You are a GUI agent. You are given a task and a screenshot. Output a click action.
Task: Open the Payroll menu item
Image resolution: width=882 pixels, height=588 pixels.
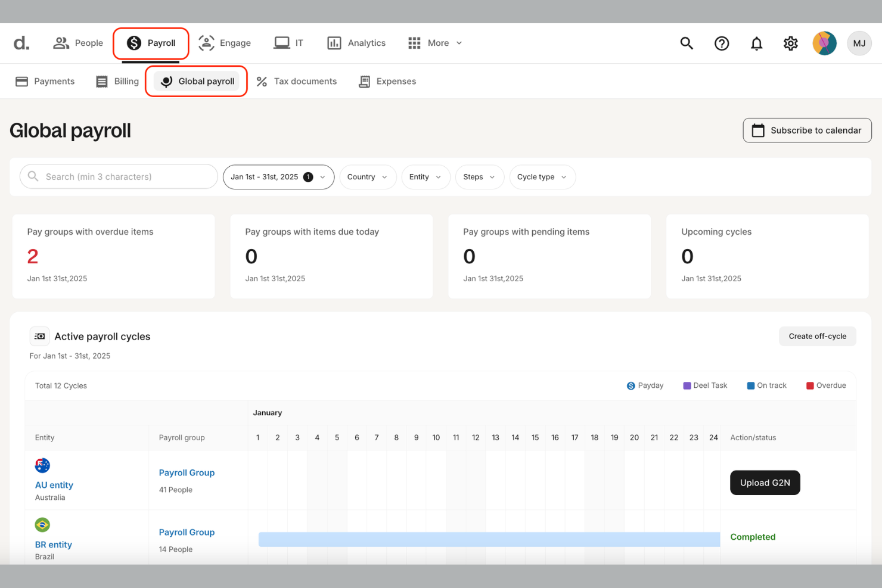click(151, 43)
